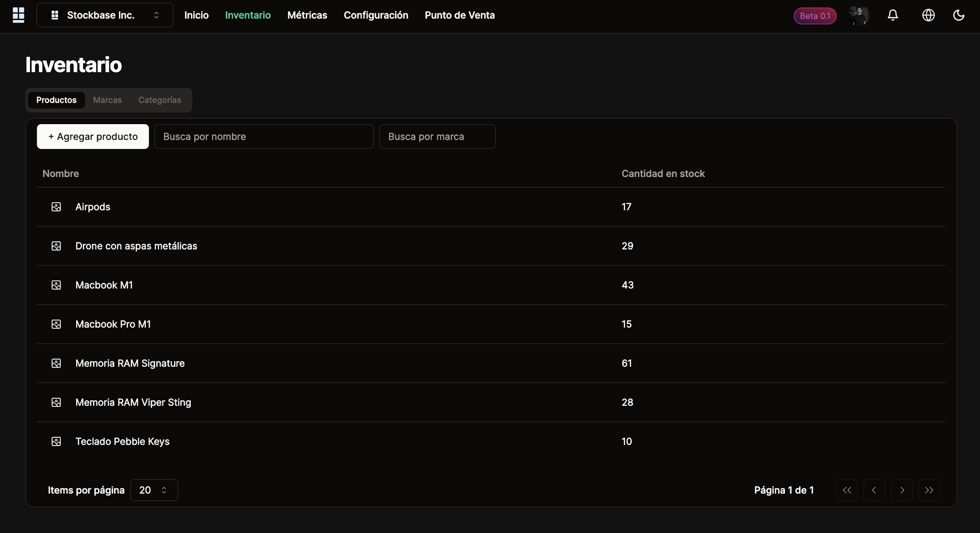Open Configuración section

376,15
